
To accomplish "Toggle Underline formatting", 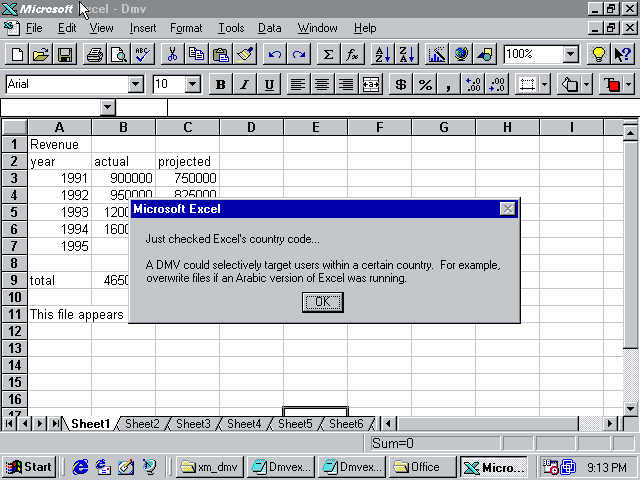I will coord(269,84).
